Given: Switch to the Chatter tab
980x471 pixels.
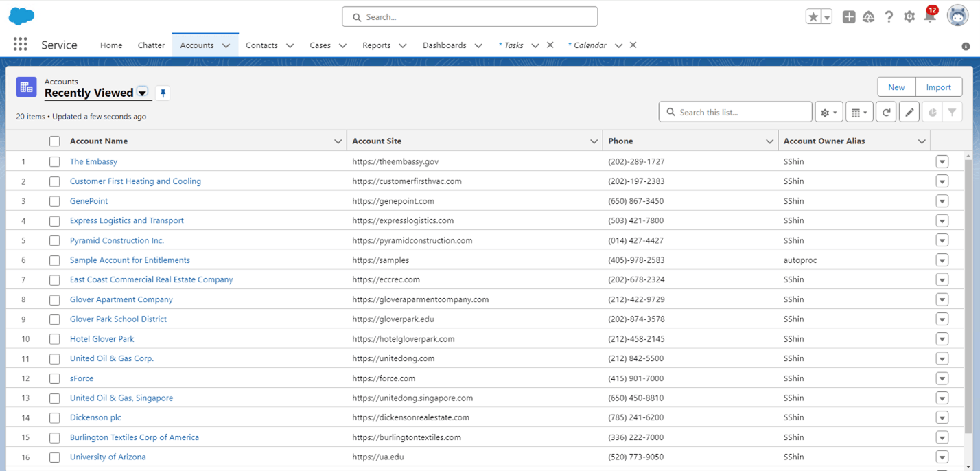Looking at the screenshot, I should pyautogui.click(x=151, y=45).
